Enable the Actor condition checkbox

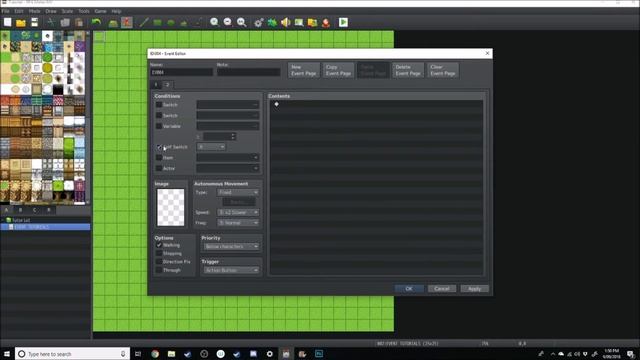click(x=159, y=168)
